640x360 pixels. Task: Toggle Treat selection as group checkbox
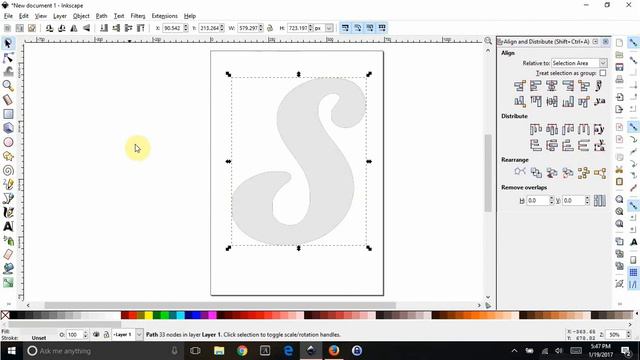point(603,73)
